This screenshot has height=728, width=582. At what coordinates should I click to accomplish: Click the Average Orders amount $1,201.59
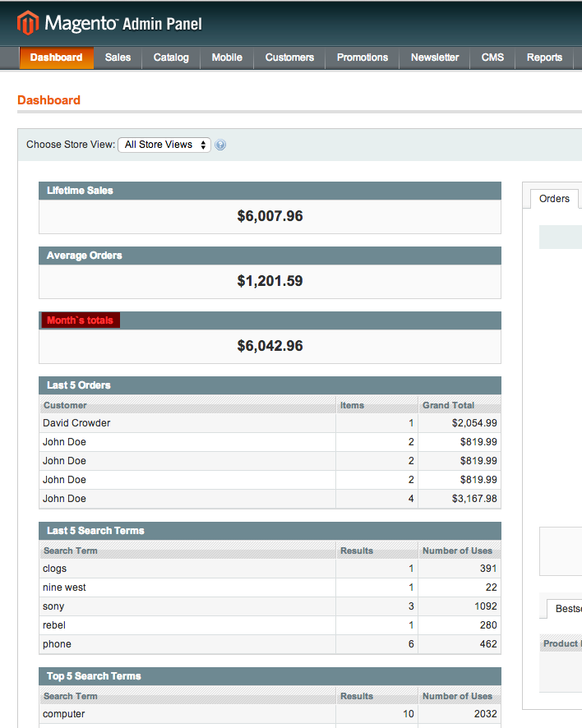coord(270,281)
